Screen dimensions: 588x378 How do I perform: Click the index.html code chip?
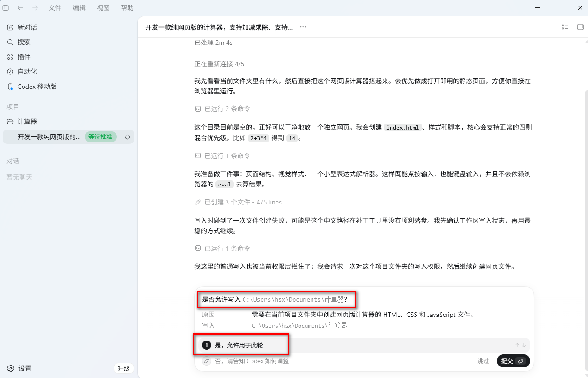tap(403, 128)
